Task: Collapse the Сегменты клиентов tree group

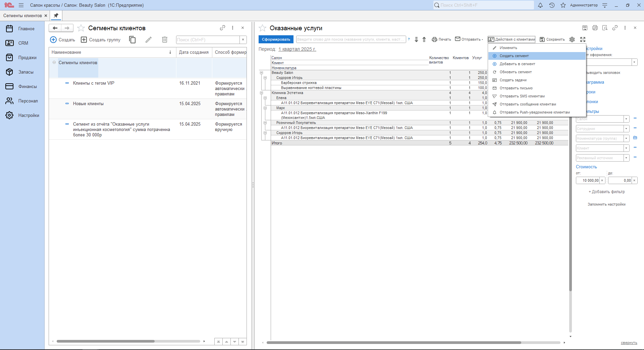Action: coord(54,62)
